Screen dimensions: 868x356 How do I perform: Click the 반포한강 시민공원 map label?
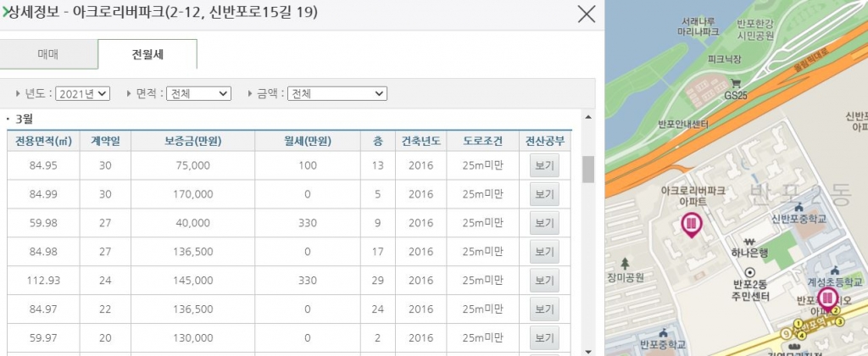click(x=755, y=30)
